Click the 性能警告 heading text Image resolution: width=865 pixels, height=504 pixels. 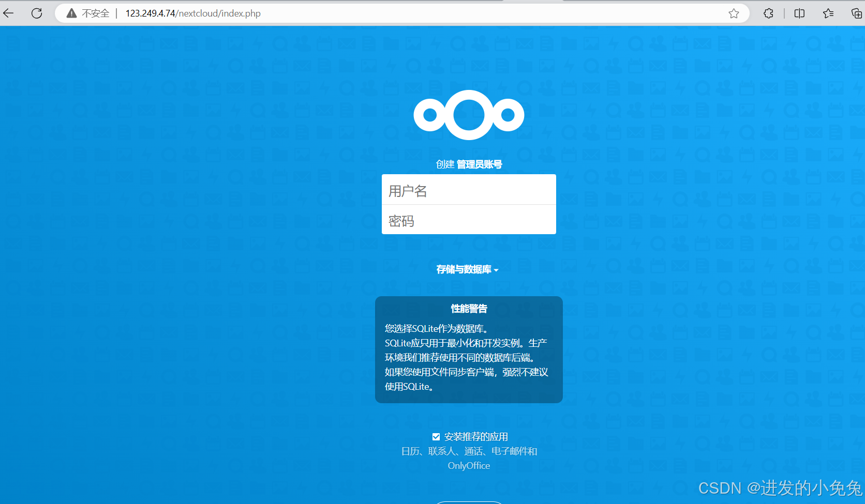pyautogui.click(x=469, y=309)
